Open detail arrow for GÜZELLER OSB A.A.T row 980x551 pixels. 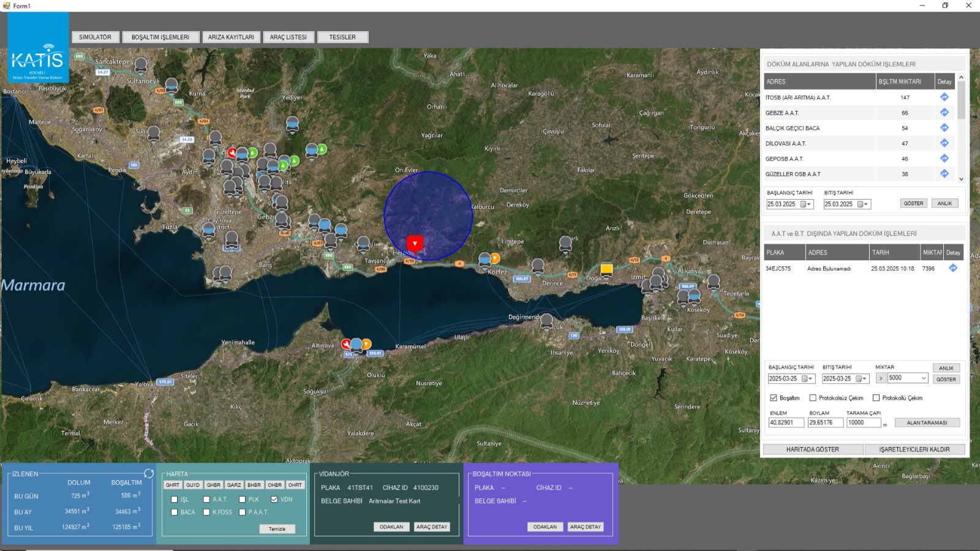(944, 173)
